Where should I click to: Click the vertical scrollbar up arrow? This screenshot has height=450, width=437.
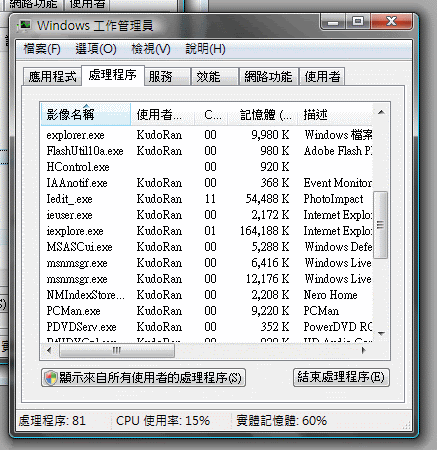(382, 112)
